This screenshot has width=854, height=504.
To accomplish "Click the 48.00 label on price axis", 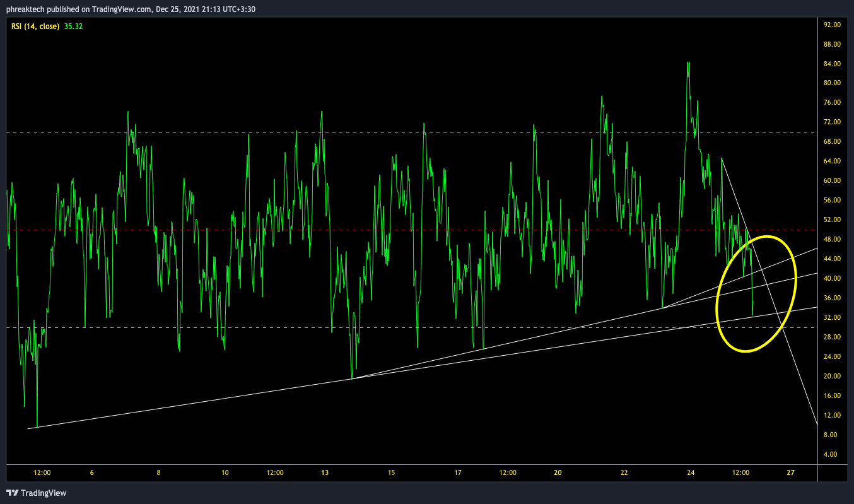I will (x=833, y=239).
